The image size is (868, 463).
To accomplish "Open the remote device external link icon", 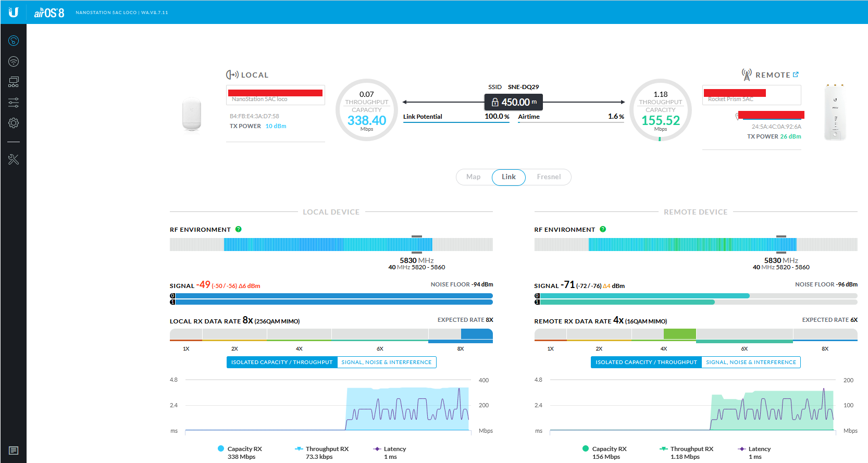I will 796,74.
